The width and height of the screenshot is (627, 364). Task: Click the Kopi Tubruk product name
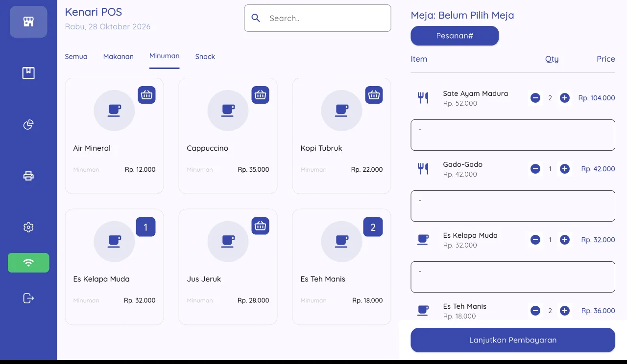pyautogui.click(x=321, y=148)
